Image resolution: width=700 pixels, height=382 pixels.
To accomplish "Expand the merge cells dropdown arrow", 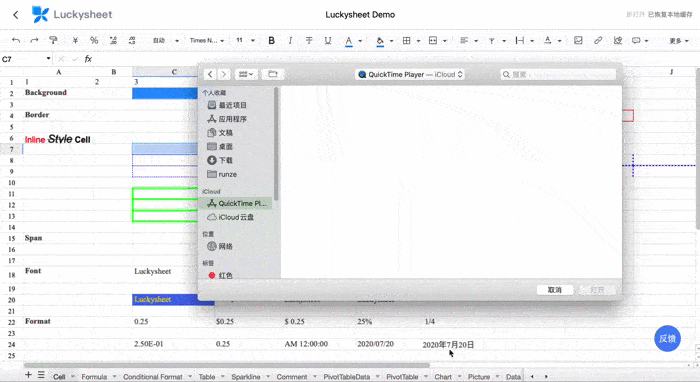I will (445, 41).
